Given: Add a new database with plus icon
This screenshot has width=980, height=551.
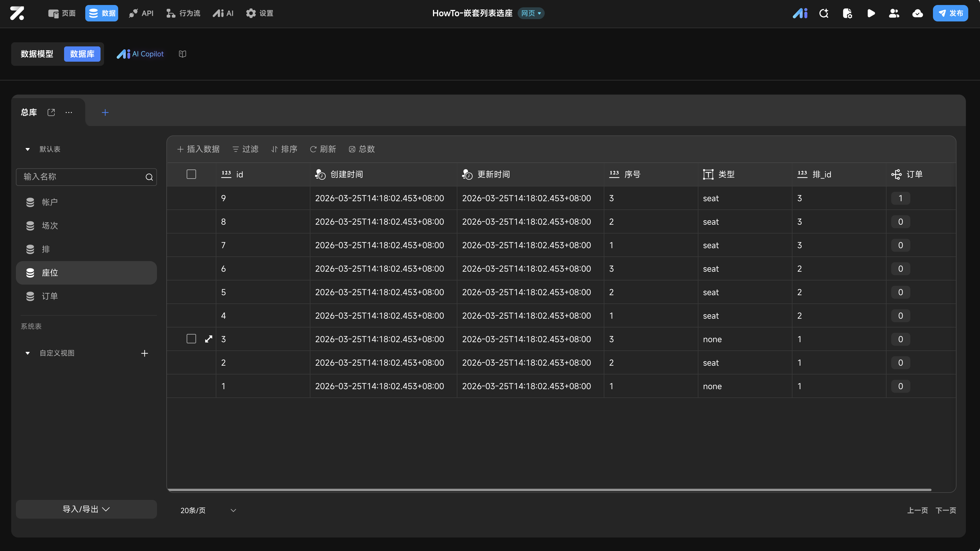Looking at the screenshot, I should coord(105,112).
